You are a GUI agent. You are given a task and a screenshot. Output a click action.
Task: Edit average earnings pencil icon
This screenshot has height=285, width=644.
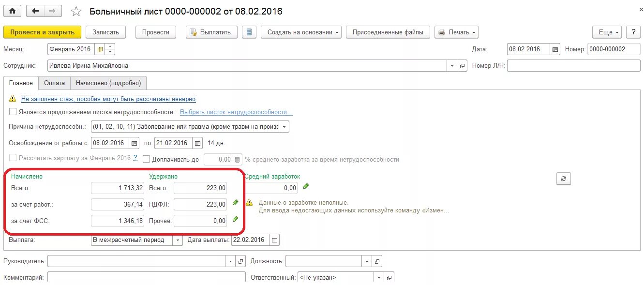coord(306,186)
